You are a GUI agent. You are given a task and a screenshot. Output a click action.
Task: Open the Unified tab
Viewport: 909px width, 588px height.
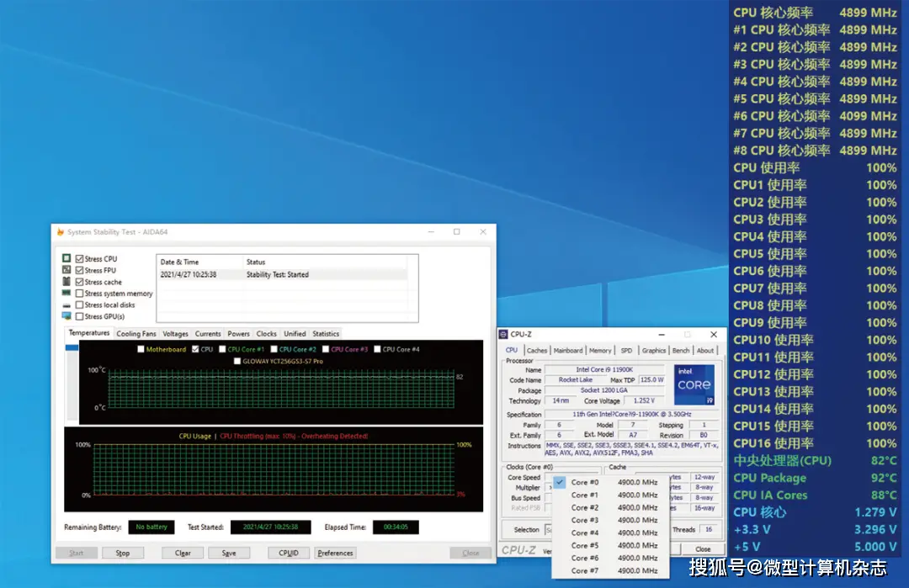(x=295, y=334)
